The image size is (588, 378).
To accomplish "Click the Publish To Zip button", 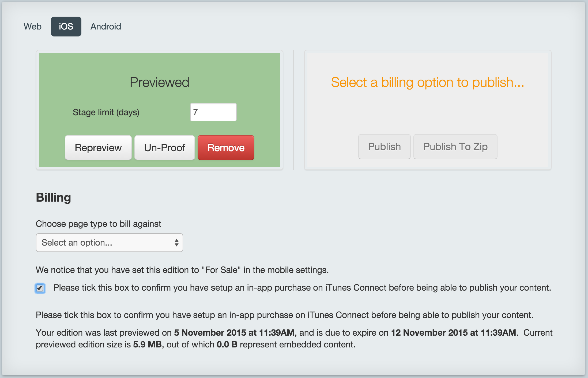I will (455, 147).
